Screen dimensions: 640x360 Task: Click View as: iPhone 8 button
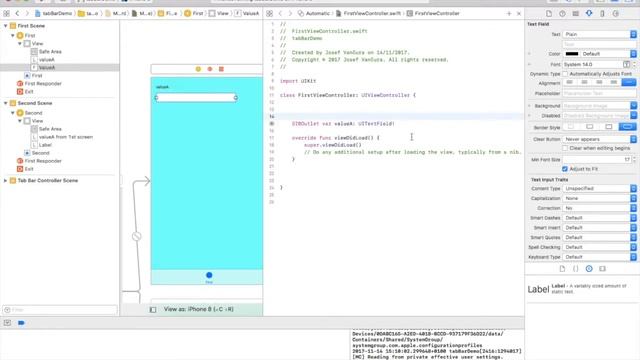coord(198,309)
